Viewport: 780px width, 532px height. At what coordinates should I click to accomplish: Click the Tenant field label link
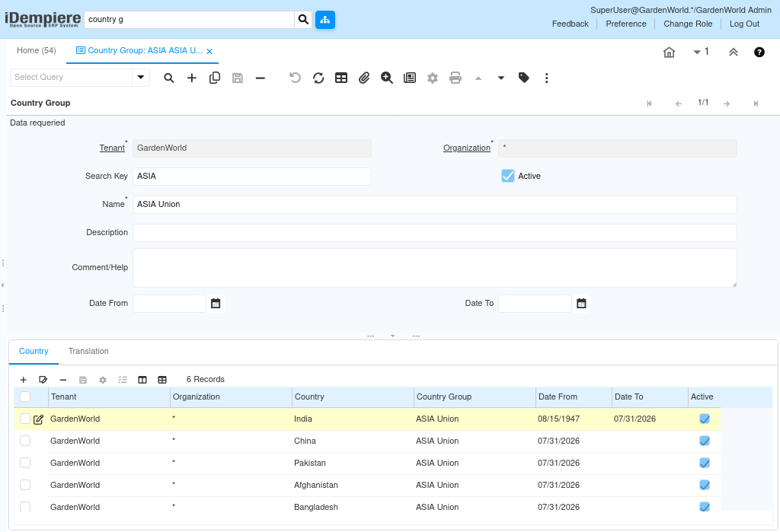pos(112,148)
